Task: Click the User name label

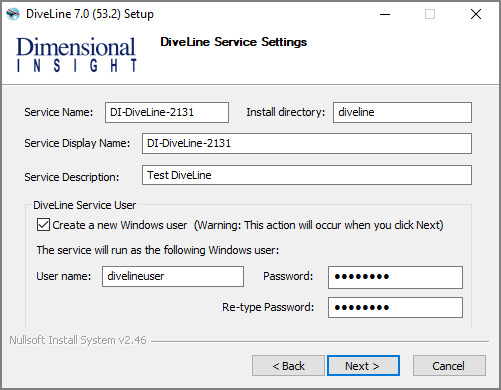Action: [64, 276]
